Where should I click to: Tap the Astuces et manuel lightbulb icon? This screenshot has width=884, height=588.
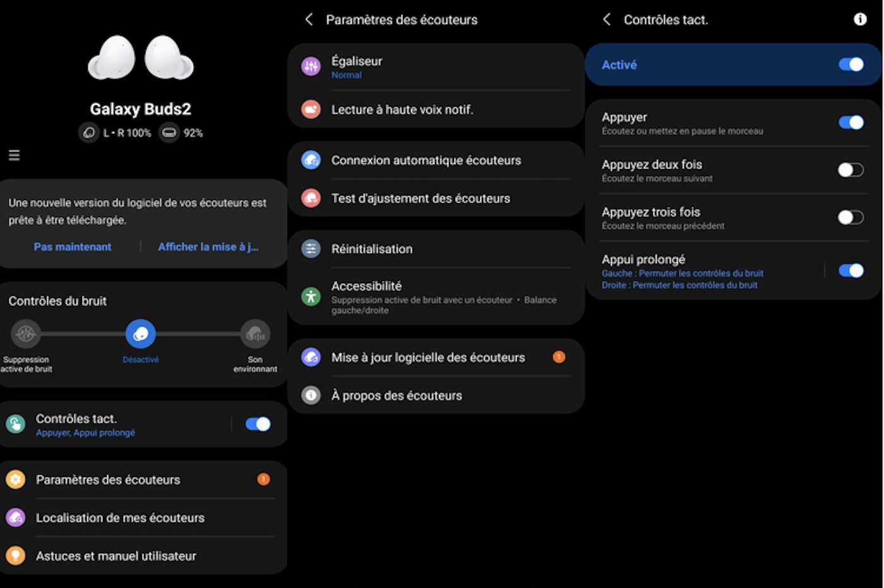click(x=16, y=556)
